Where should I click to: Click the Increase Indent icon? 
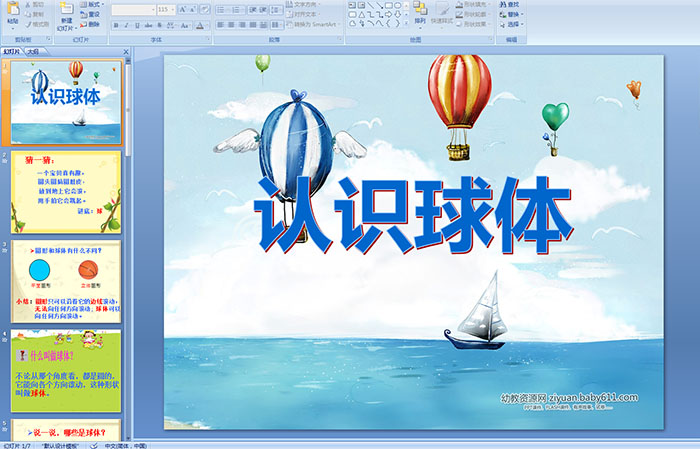263,10
